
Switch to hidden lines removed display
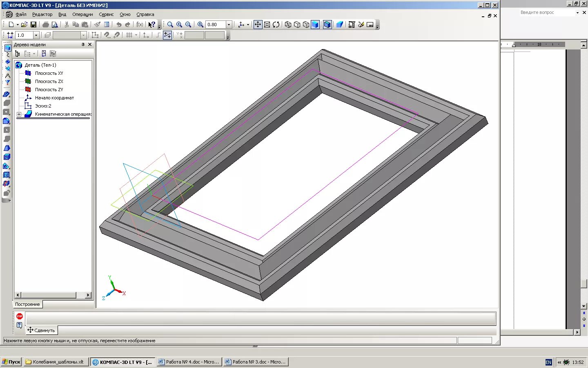click(x=297, y=25)
